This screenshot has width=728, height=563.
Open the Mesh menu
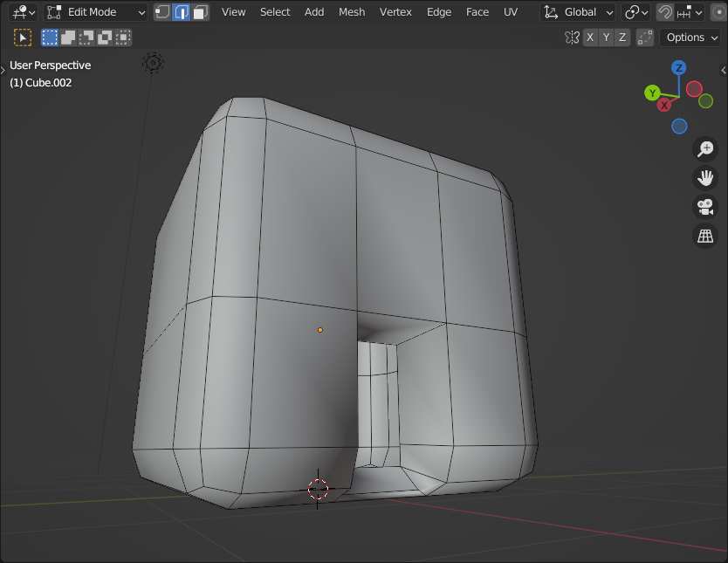click(352, 12)
